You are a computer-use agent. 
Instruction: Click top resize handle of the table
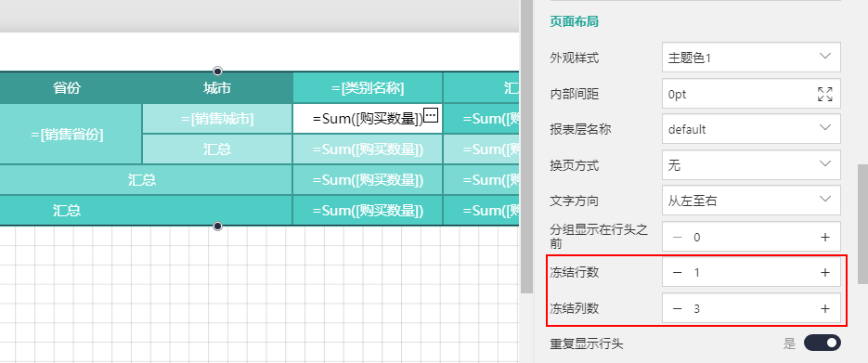coord(217,71)
